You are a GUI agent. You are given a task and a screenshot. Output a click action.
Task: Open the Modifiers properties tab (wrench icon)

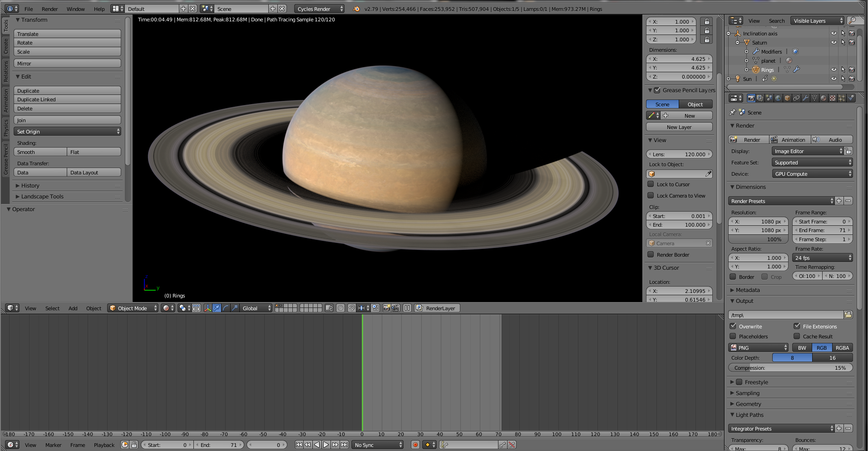point(806,98)
